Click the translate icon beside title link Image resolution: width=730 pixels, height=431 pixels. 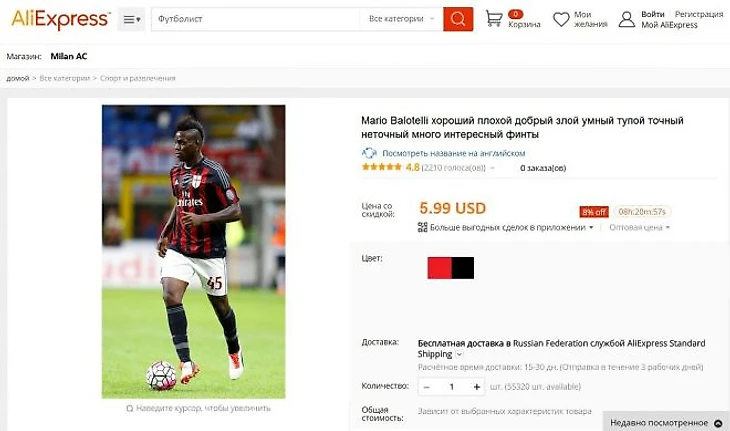369,153
